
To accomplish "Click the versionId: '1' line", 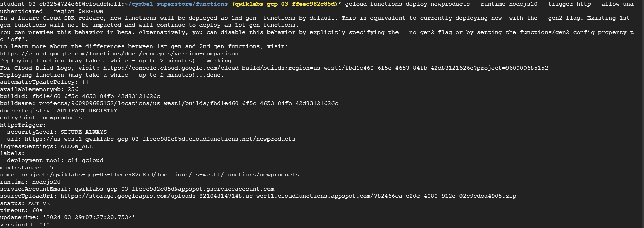I will click(x=25, y=225).
